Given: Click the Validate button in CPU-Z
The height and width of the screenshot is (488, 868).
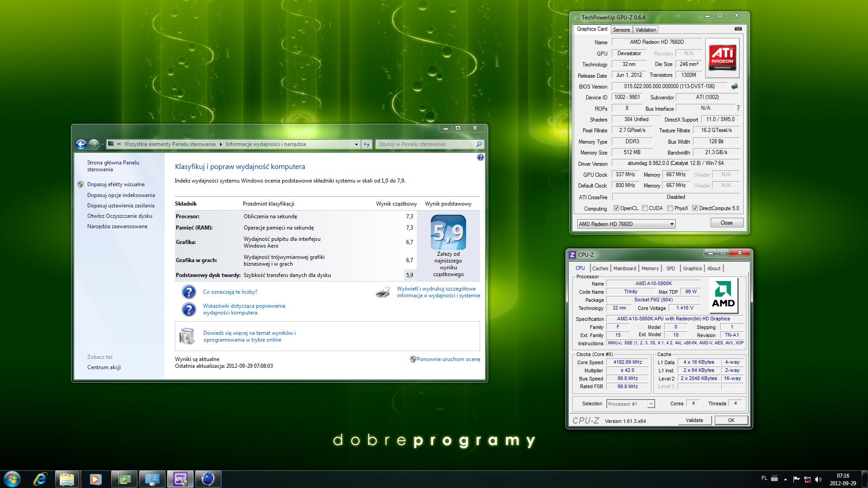Looking at the screenshot, I should 694,420.
